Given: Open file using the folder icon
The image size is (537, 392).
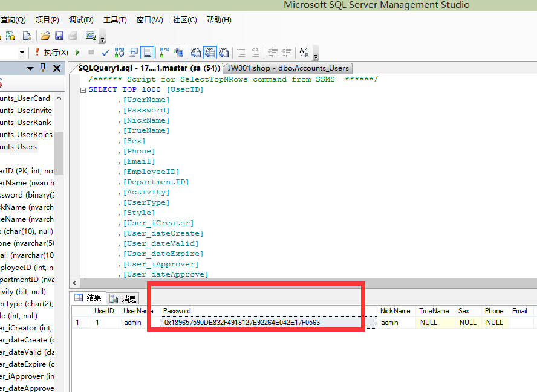Looking at the screenshot, I should (x=45, y=36).
